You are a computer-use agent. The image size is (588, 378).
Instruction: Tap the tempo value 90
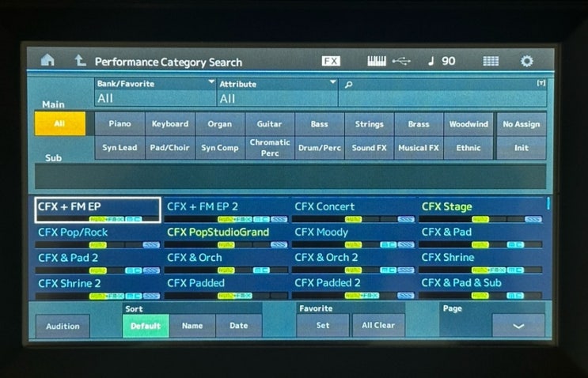coord(449,61)
